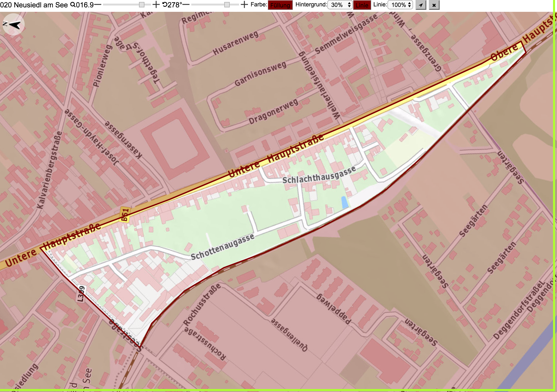
Task: Click the rotation increase plus icon
Action: [x=244, y=5]
